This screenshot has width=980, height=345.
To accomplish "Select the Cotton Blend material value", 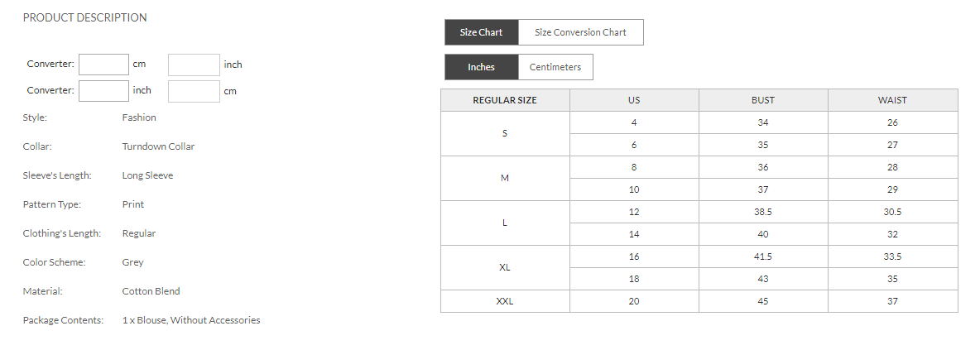I will click(x=151, y=291).
